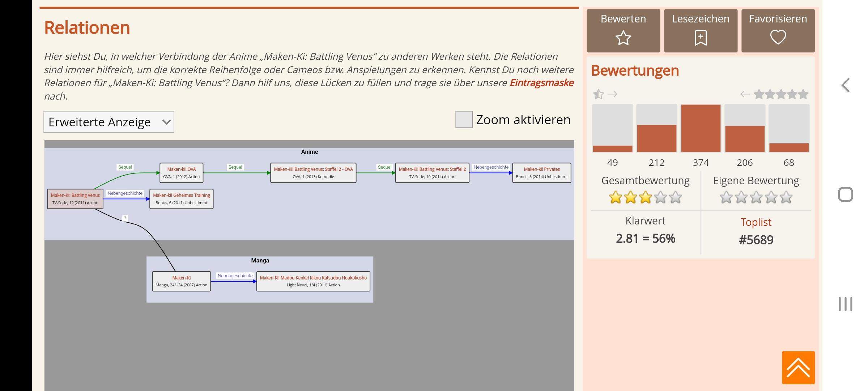Set own rating to five stars
This screenshot has height=391, width=868.
click(786, 198)
